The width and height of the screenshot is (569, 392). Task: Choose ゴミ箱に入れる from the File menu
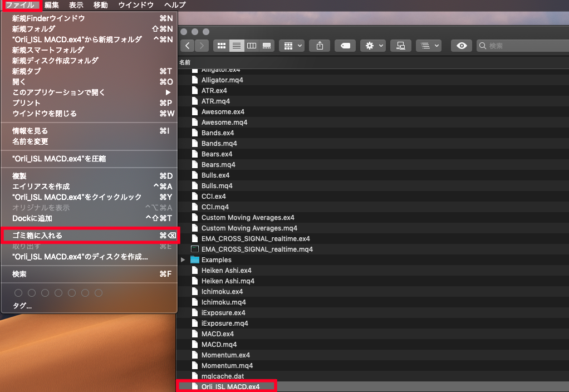coord(38,236)
